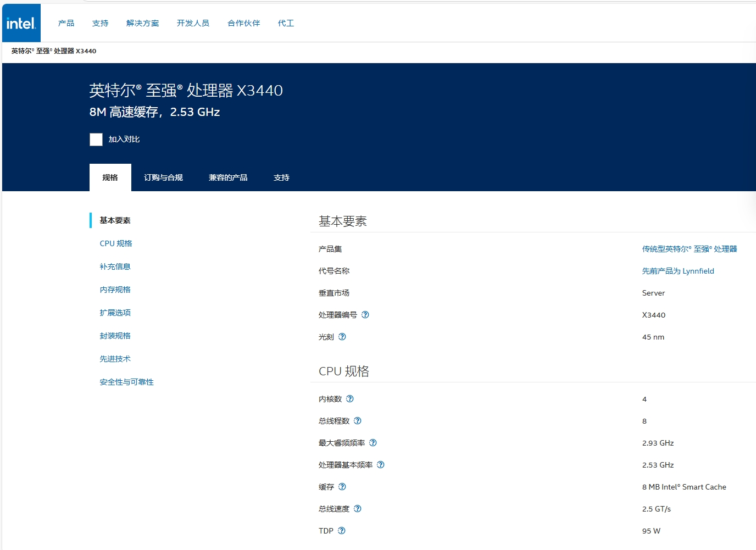Click the 8M 高速缓存，2.53 GHz subtitle
The width and height of the screenshot is (756, 550).
click(155, 112)
